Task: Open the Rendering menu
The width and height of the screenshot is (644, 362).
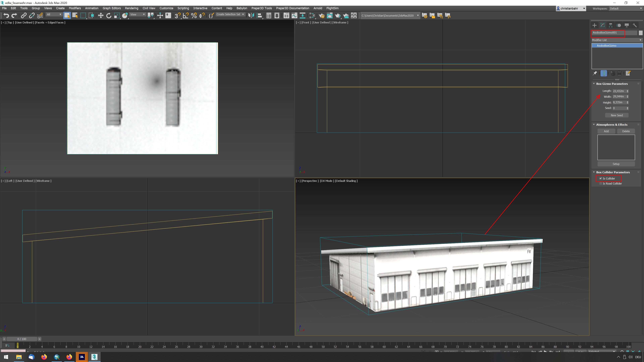Action: click(131, 8)
